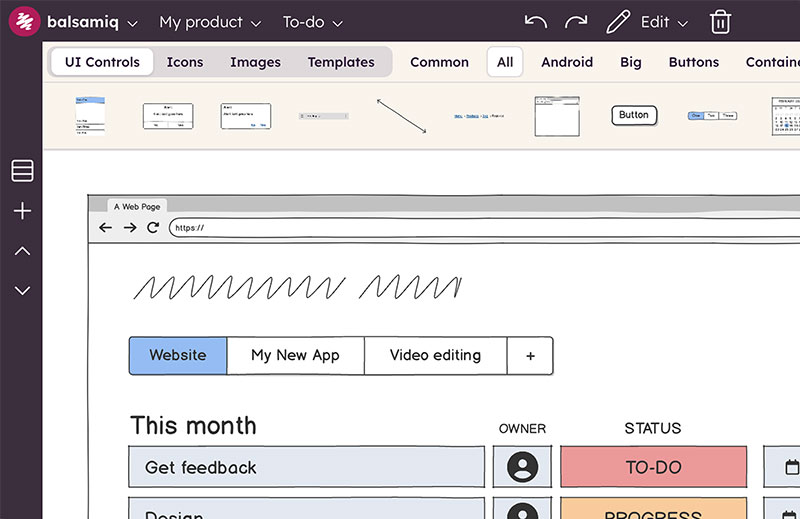Click the Balsamiq logo icon
Image resolution: width=800 pixels, height=519 pixels.
click(x=24, y=21)
